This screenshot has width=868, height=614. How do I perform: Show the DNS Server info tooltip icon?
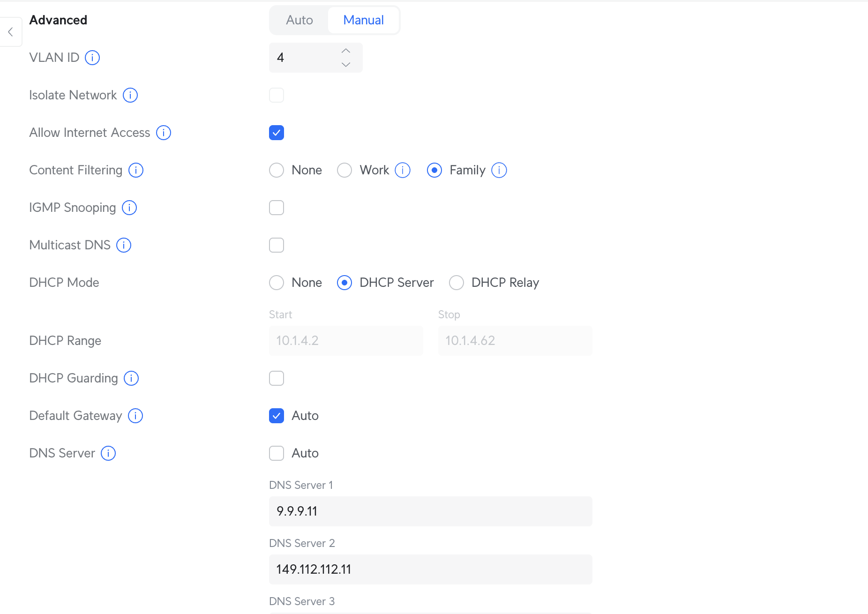click(108, 453)
